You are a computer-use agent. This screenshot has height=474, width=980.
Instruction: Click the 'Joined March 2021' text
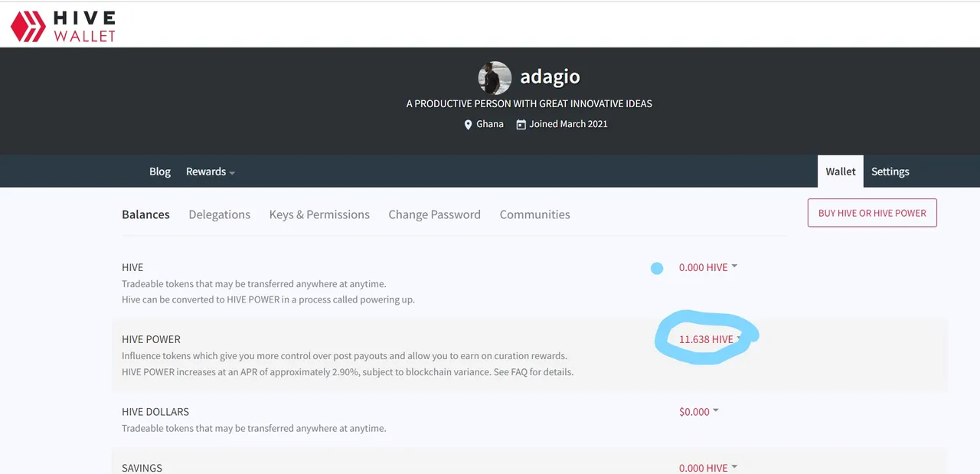(568, 124)
